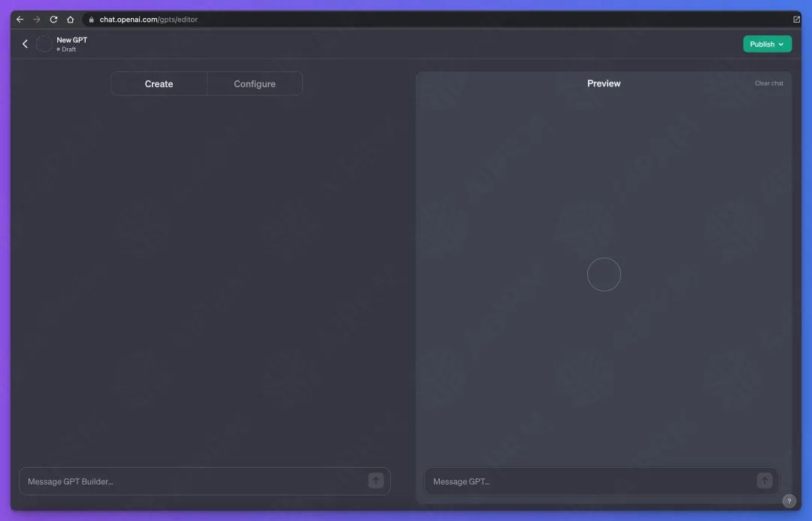Screen dimensions: 812x521
Task: Click the New GPT title text
Action: 72,40
